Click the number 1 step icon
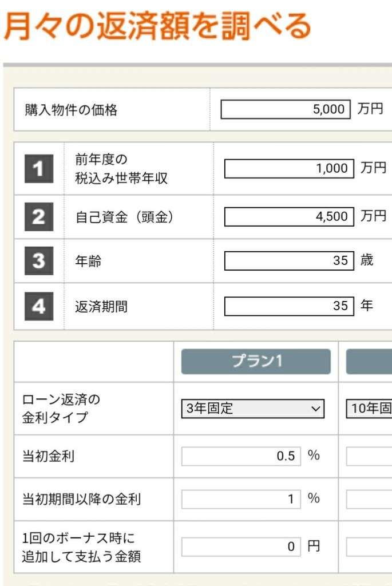Viewport: 392px width, 586px height. tap(38, 169)
